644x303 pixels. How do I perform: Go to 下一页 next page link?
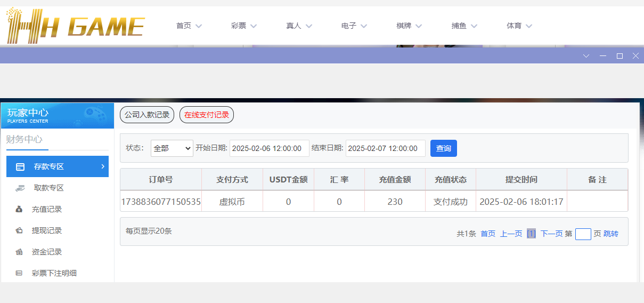(551, 234)
